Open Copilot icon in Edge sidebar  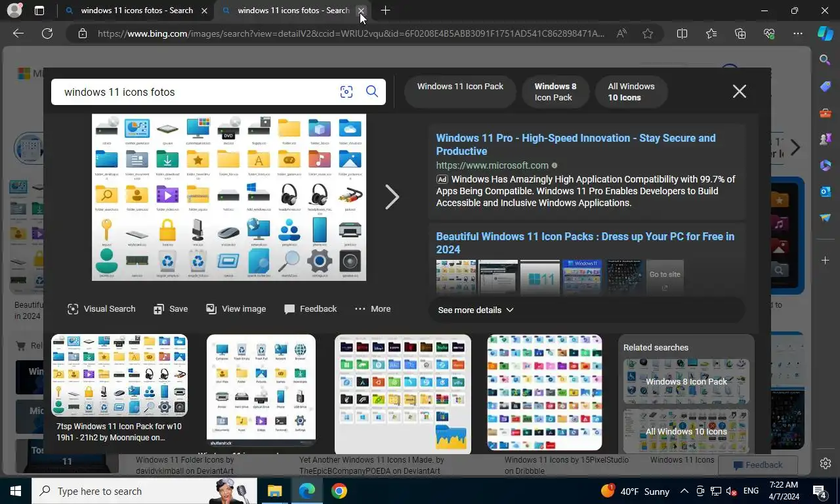point(826,33)
